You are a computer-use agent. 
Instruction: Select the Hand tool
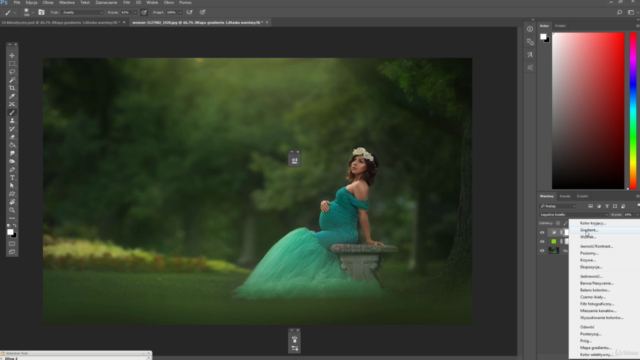(12, 202)
